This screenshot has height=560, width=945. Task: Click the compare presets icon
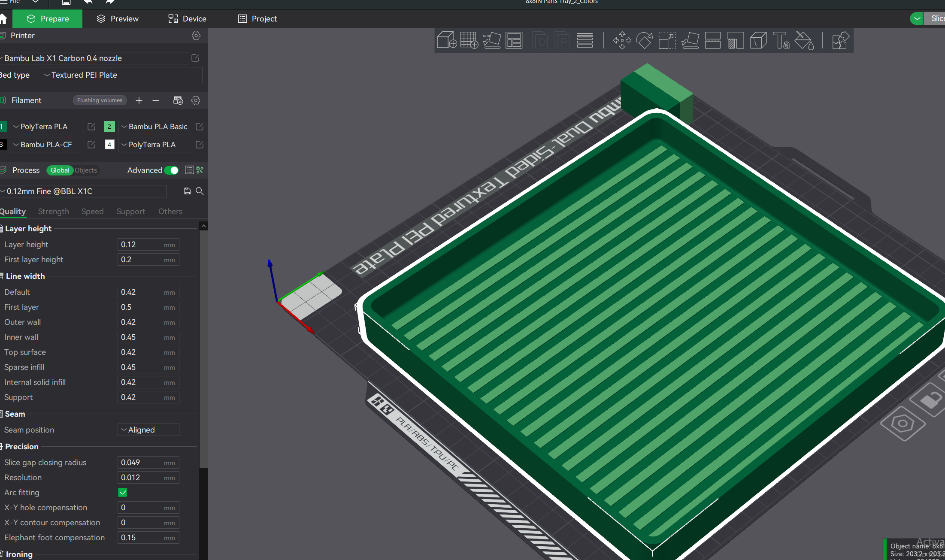pos(200,170)
